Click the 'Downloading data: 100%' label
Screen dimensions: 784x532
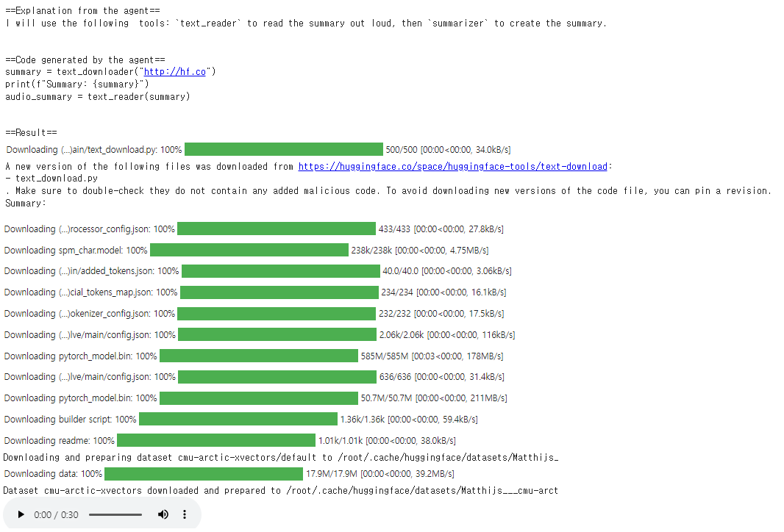tap(53, 473)
